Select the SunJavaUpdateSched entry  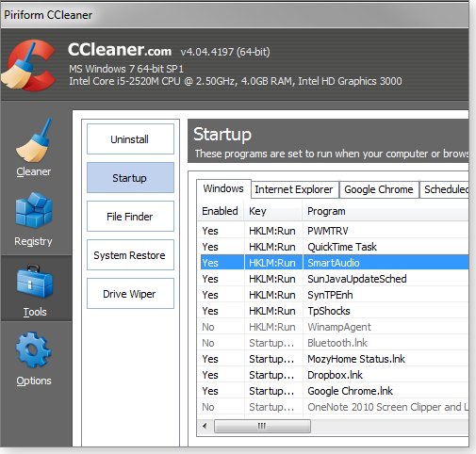(x=333, y=279)
